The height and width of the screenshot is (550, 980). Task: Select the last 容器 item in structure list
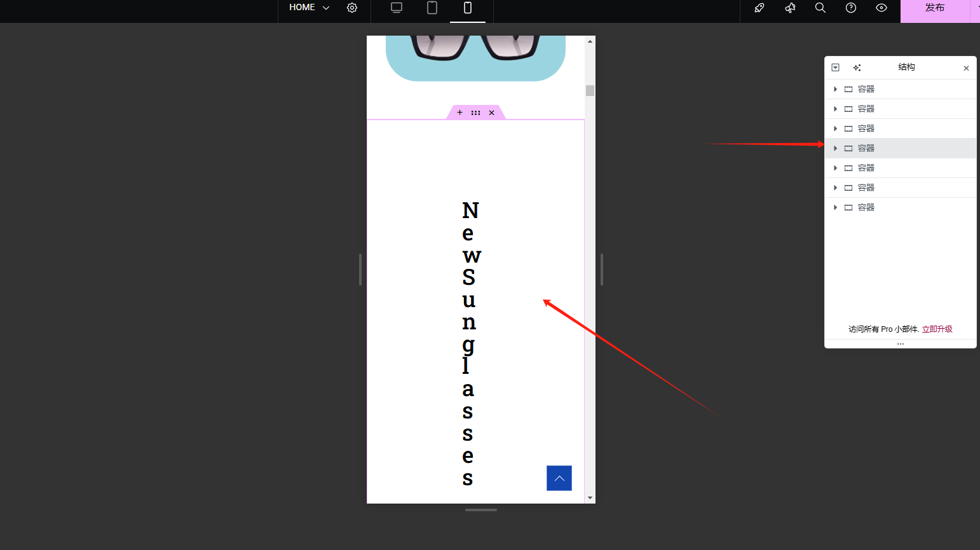tap(866, 207)
